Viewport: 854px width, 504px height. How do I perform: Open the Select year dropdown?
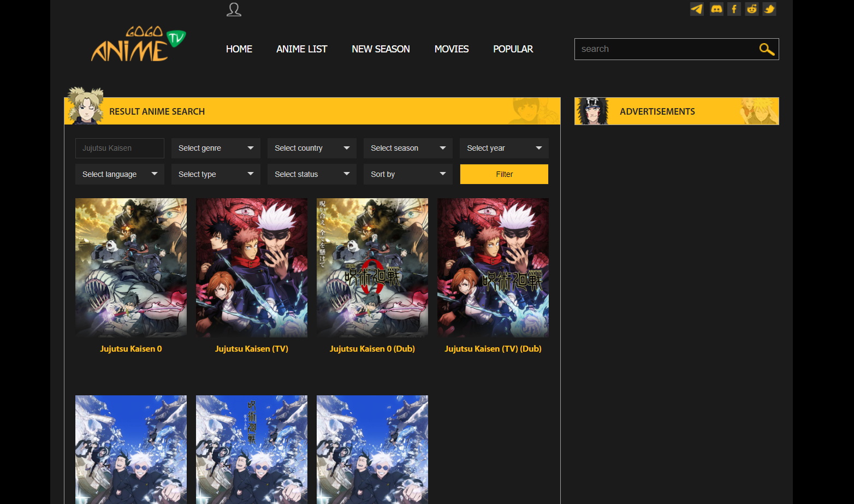pyautogui.click(x=504, y=148)
